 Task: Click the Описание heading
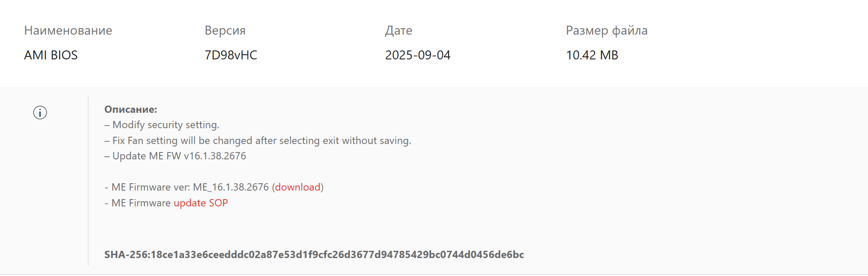coord(131,109)
